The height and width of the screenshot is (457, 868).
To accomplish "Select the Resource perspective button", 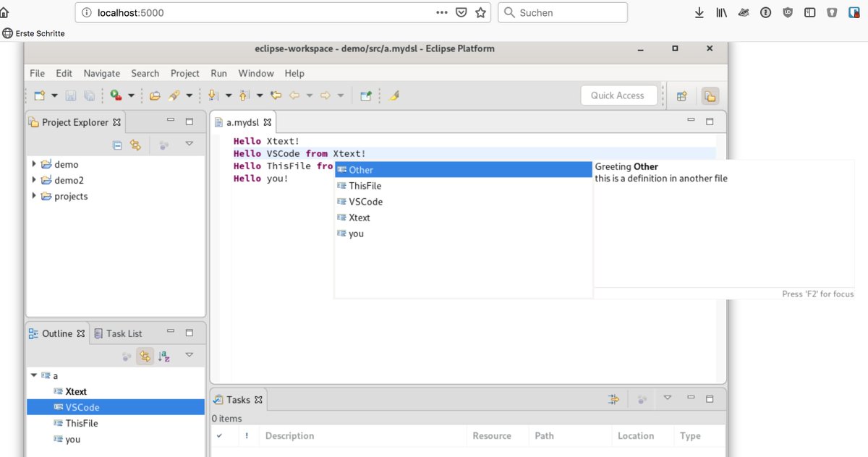I will [710, 95].
